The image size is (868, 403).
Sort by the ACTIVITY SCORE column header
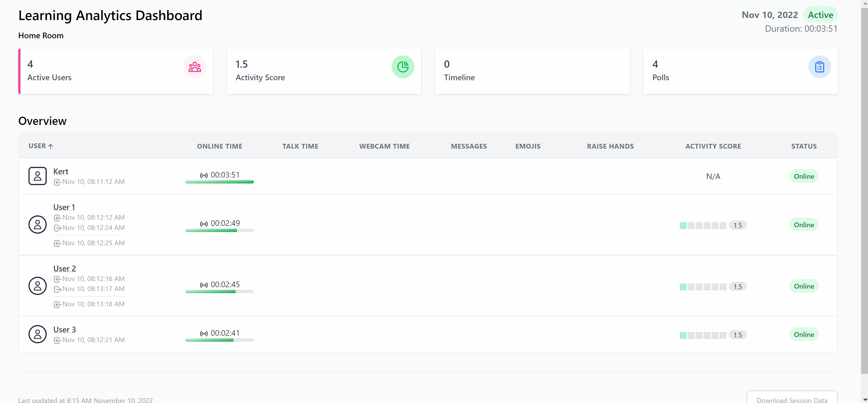point(713,146)
